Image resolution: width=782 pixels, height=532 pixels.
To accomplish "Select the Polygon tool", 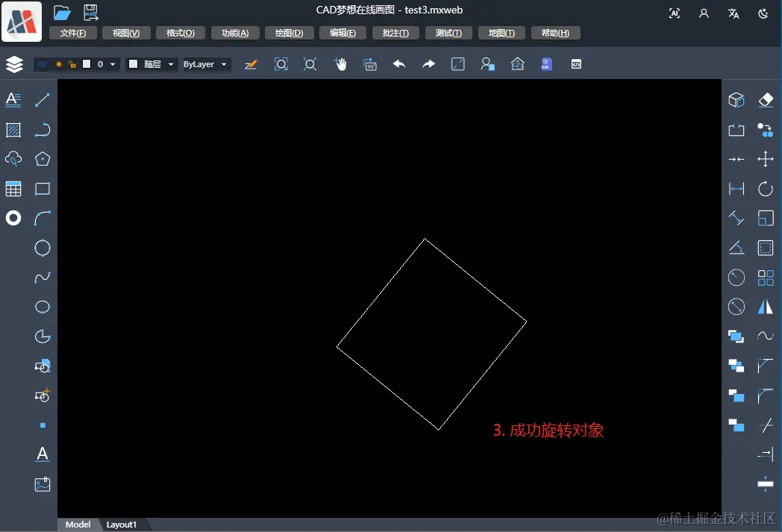I will pos(43,159).
